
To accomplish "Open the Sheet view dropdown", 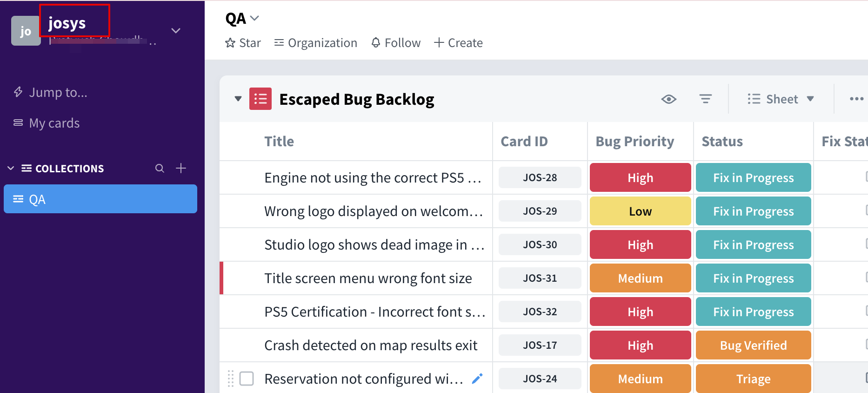I will click(781, 99).
